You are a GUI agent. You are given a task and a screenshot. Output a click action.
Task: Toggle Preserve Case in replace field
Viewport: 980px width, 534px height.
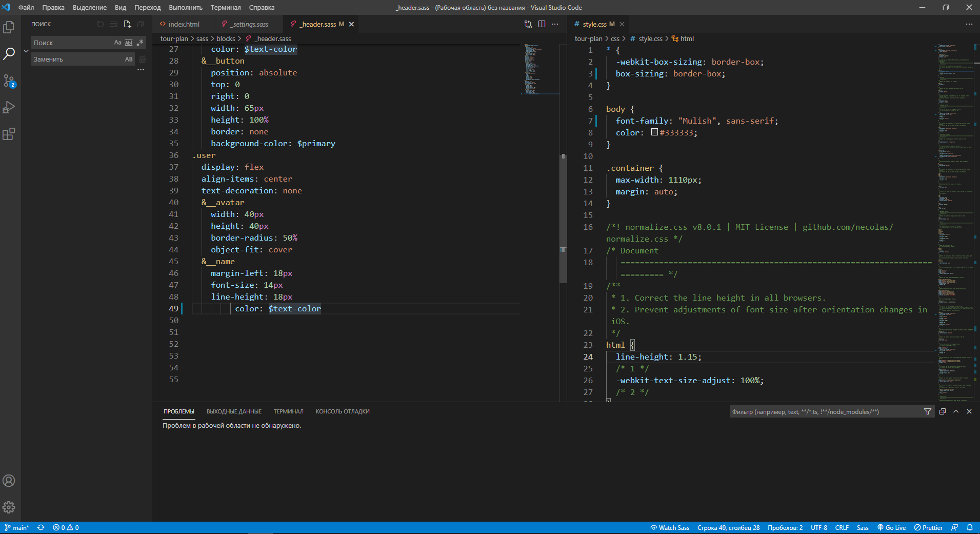[x=129, y=59]
